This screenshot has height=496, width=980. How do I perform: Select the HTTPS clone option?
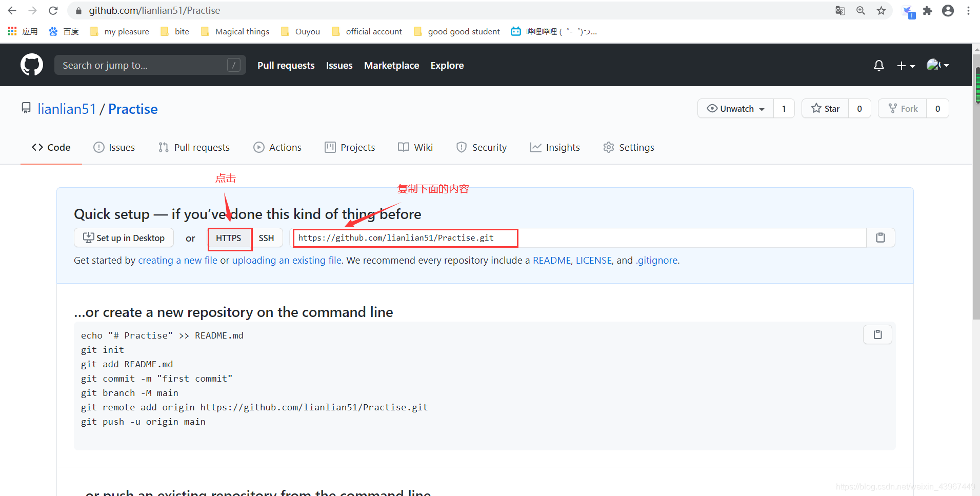pyautogui.click(x=229, y=238)
